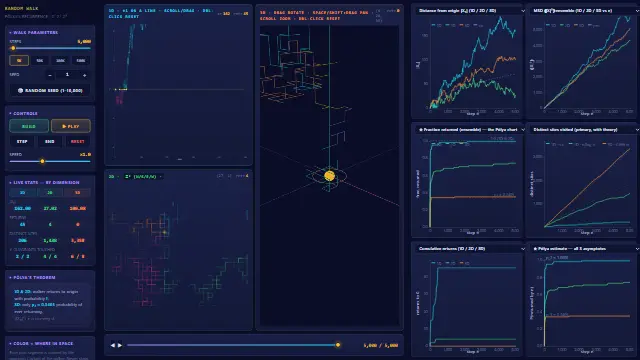Click the seed number input field

click(x=67, y=75)
